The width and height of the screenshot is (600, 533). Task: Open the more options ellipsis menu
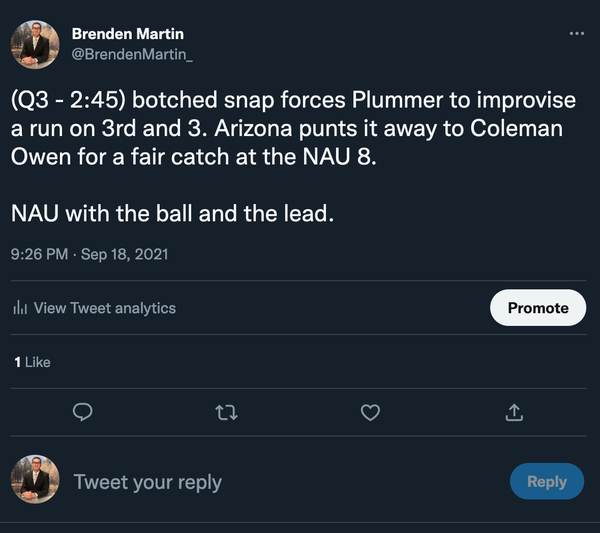[x=575, y=33]
